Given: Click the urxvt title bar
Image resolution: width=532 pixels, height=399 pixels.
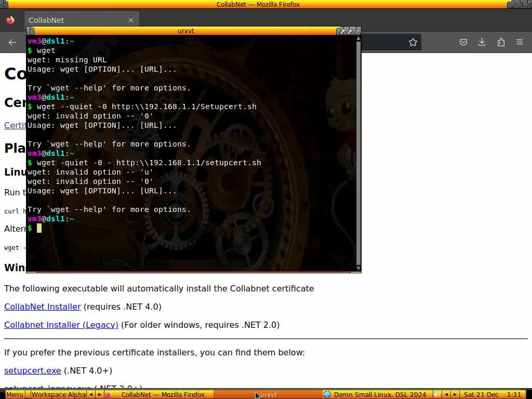Looking at the screenshot, I should click(185, 31).
